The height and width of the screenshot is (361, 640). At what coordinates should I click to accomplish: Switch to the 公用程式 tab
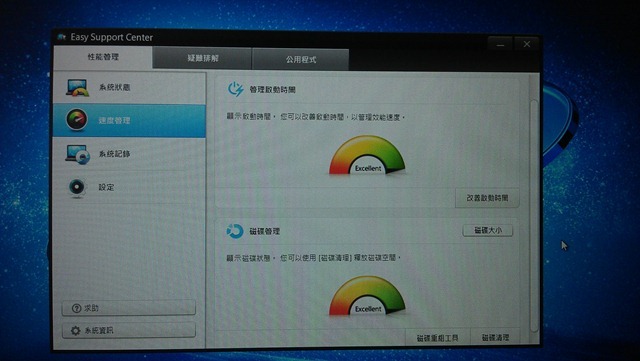300,60
